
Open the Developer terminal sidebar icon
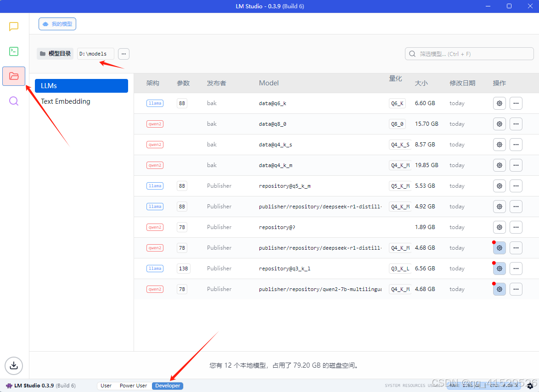[14, 51]
